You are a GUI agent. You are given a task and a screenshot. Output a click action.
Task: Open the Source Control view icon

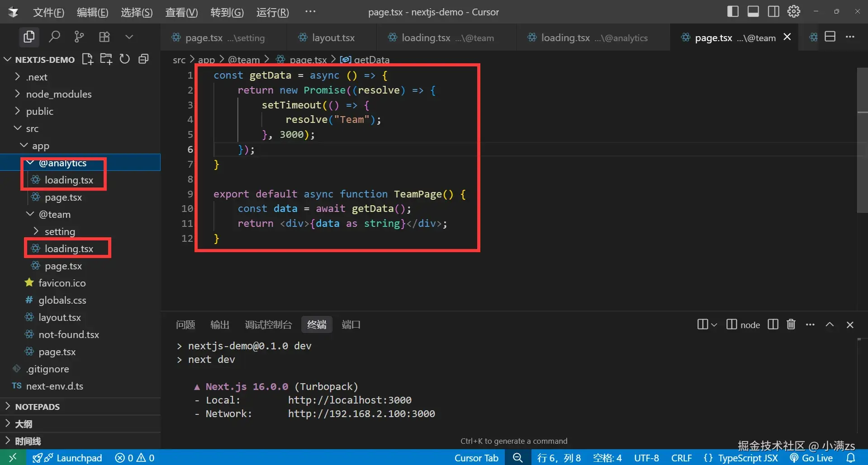79,37
